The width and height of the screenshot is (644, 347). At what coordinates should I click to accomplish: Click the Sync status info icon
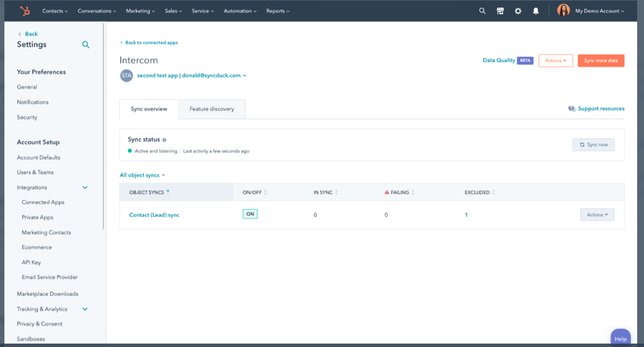click(164, 140)
